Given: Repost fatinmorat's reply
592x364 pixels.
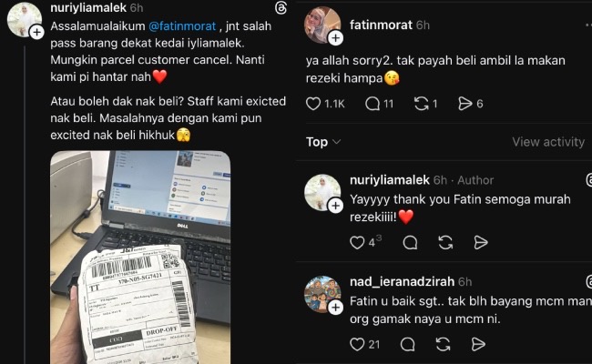Looking at the screenshot, I should (422, 104).
